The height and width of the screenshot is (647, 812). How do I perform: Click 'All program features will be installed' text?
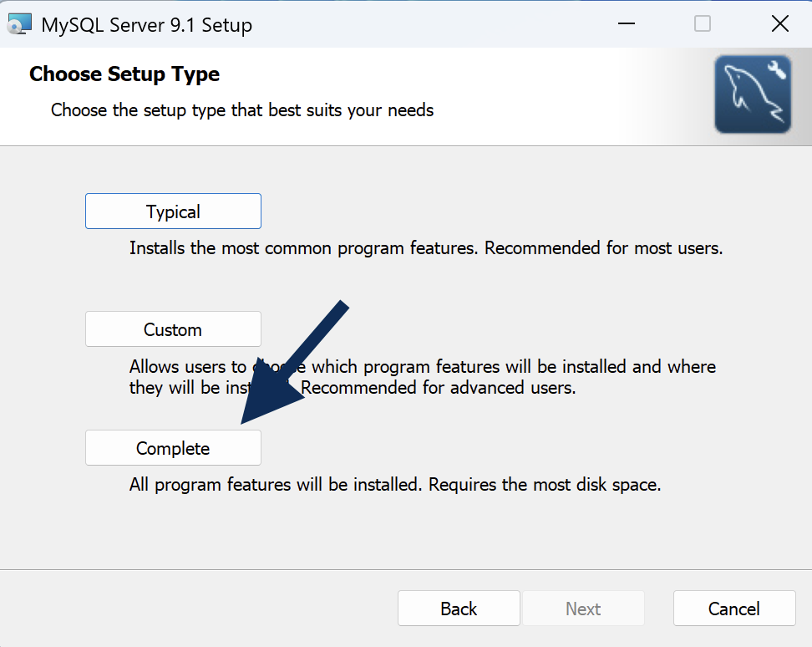[x=276, y=485]
